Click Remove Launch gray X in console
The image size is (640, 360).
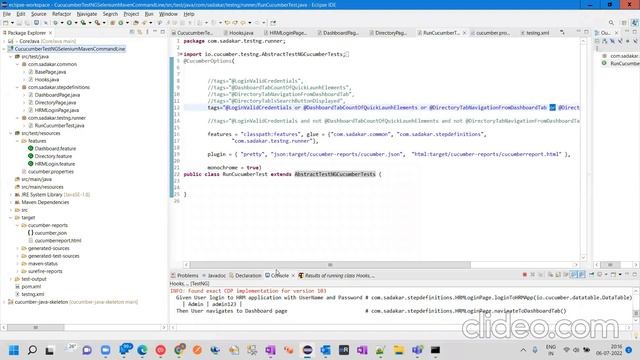click(532, 275)
